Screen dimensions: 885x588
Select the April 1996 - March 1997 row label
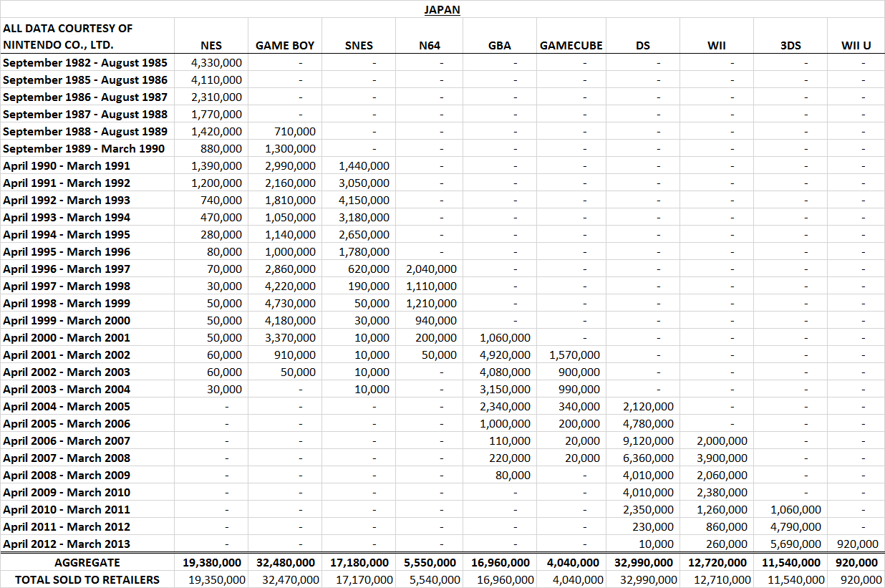click(67, 269)
